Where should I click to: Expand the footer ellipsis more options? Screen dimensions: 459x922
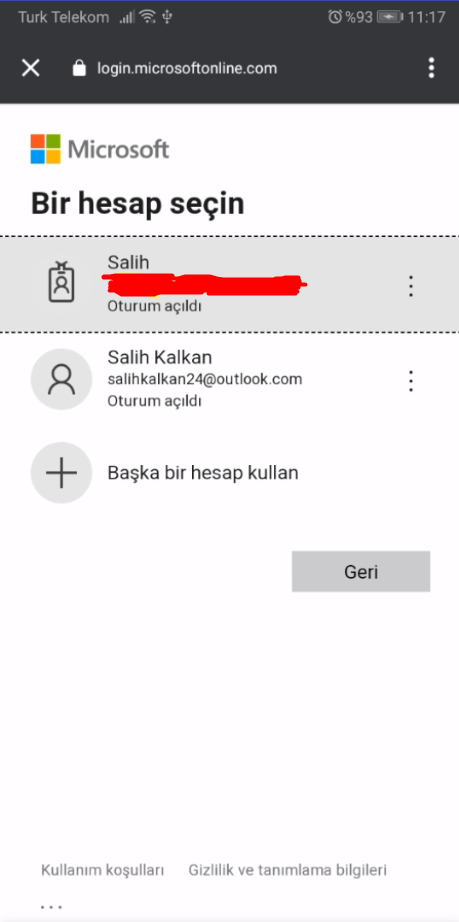point(51,907)
